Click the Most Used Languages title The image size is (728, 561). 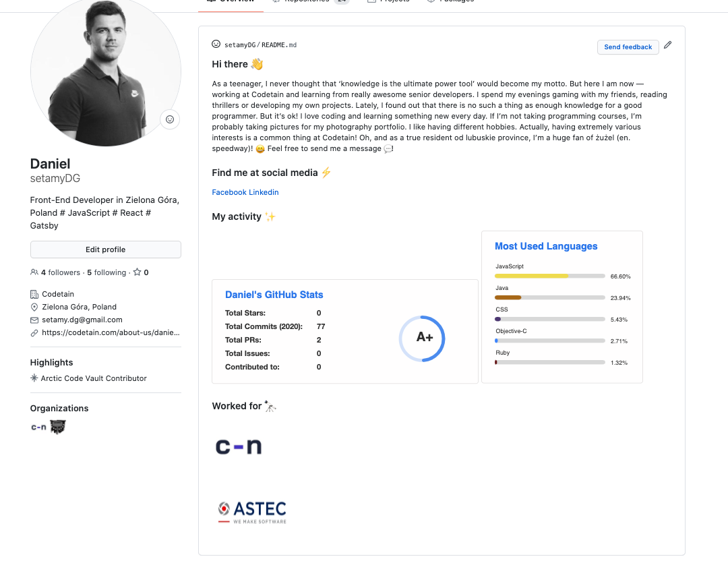point(546,246)
